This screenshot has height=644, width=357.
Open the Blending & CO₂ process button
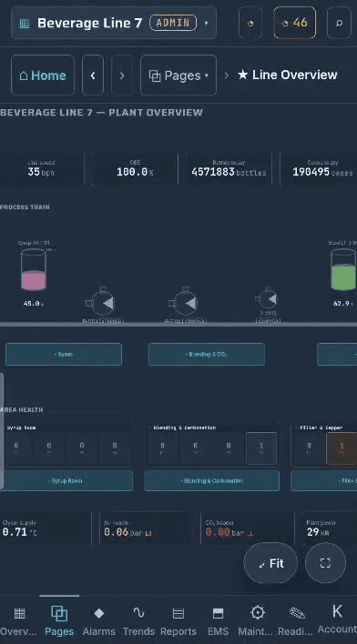[206, 355]
